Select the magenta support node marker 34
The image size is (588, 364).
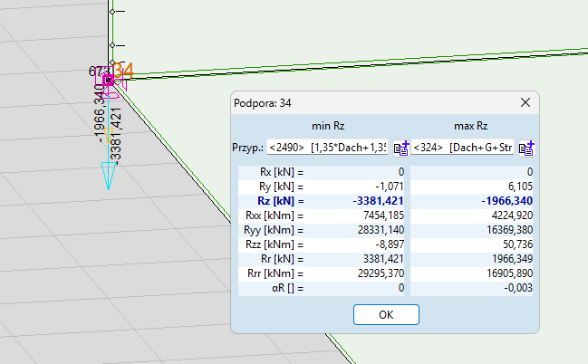coord(109,81)
